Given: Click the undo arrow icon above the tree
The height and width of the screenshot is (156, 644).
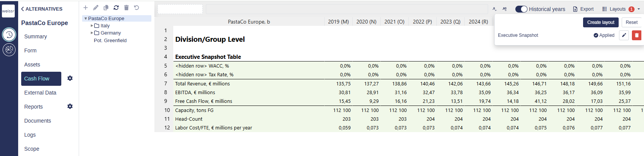Looking at the screenshot, I should (137, 8).
